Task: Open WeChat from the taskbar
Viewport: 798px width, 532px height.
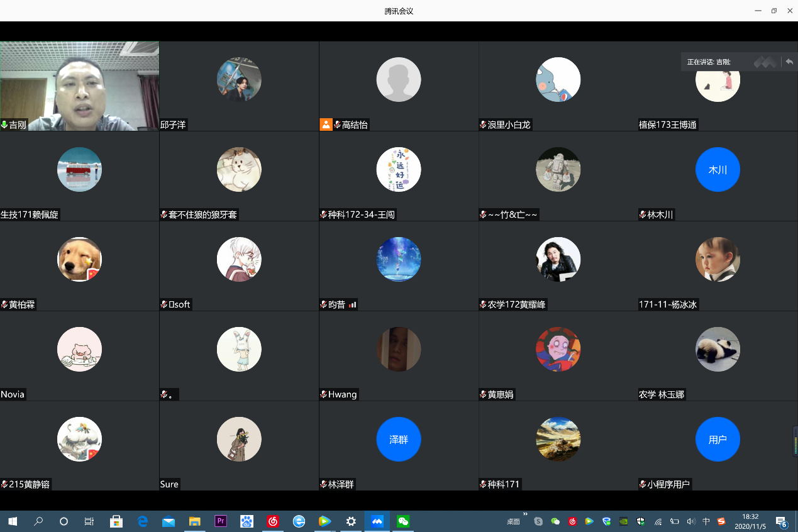Action: pos(403,521)
